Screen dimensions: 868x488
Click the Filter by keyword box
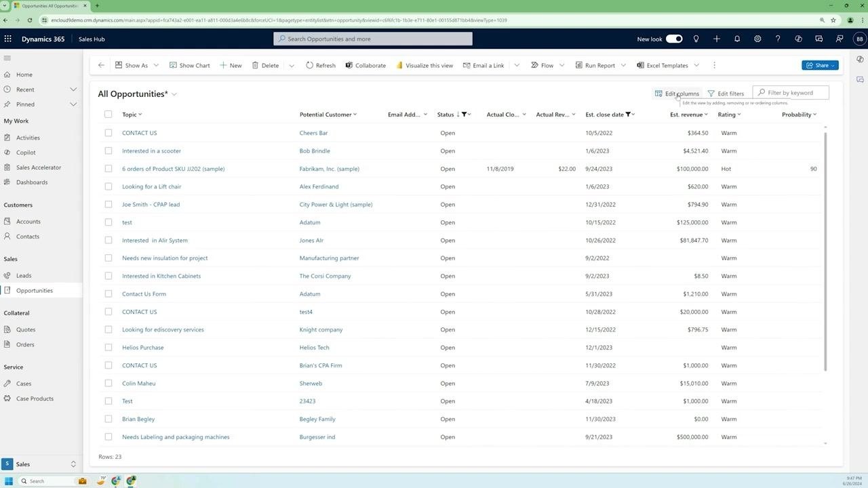[x=791, y=93]
